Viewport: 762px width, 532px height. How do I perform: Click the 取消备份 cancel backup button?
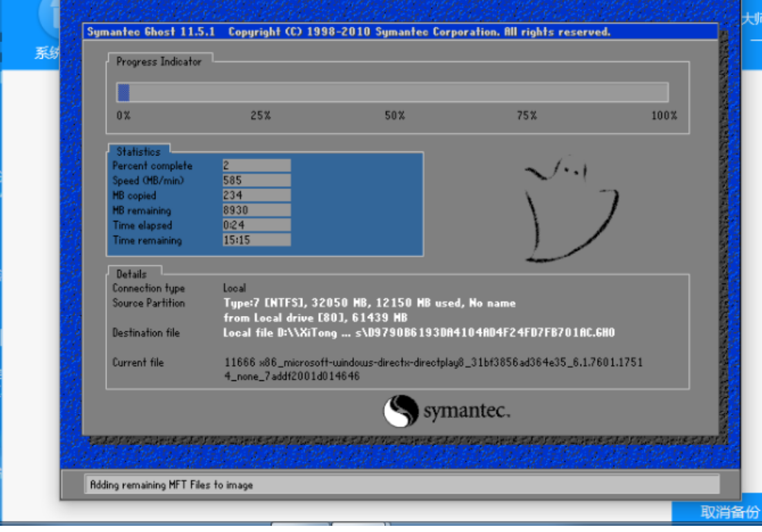719,512
